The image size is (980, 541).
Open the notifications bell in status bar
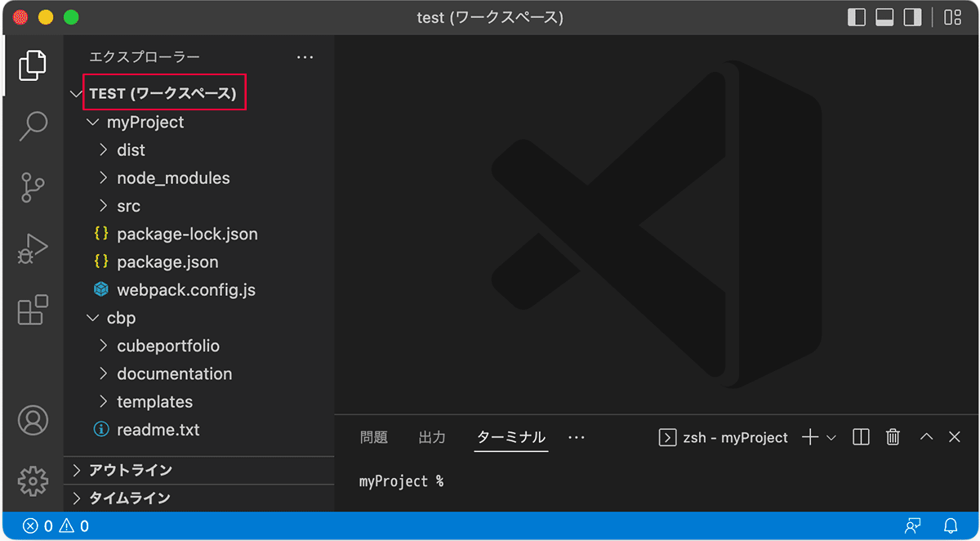(951, 525)
